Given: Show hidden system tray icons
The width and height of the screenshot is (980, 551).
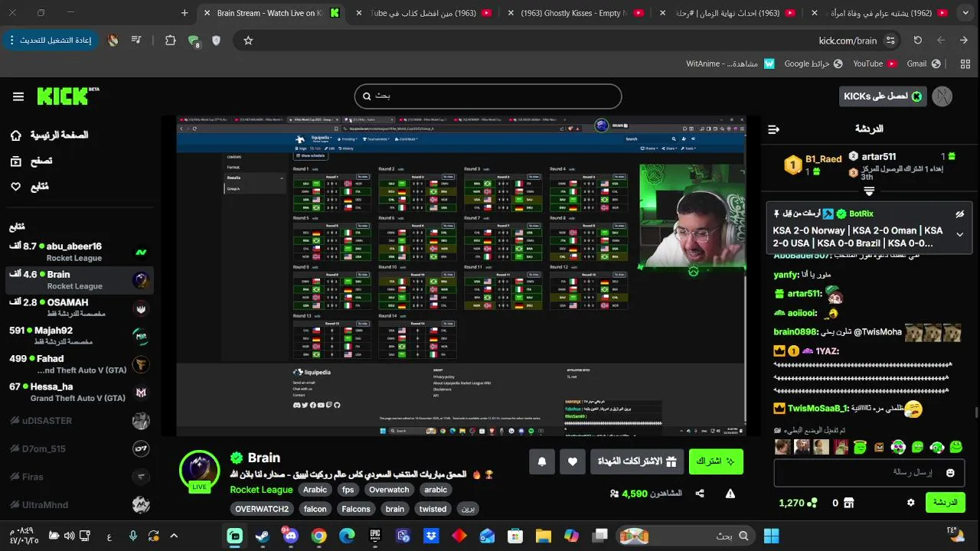Looking at the screenshot, I should (x=174, y=536).
